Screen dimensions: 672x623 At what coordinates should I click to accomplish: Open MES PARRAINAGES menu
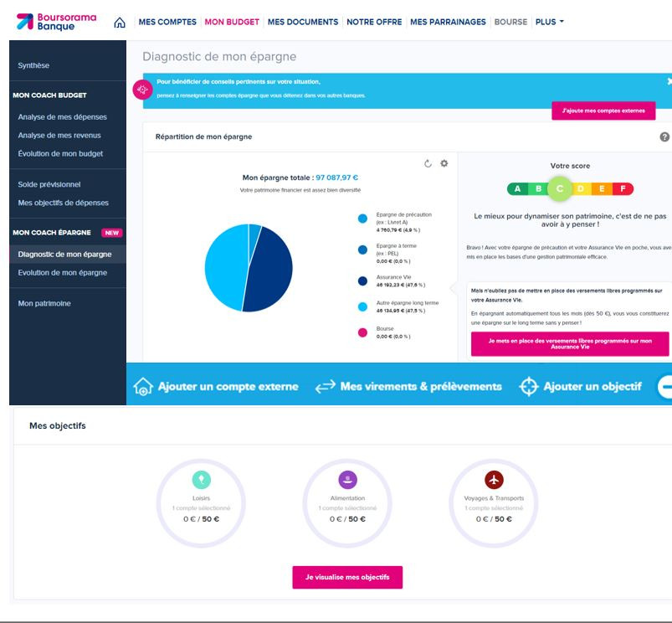448,22
